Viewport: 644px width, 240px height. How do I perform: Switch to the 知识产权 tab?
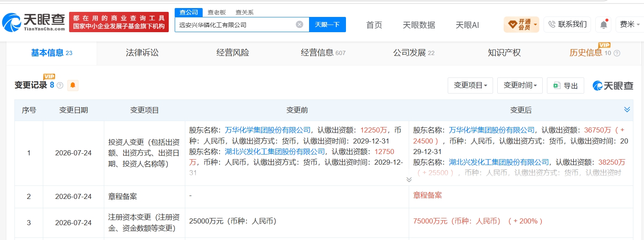pyautogui.click(x=504, y=53)
